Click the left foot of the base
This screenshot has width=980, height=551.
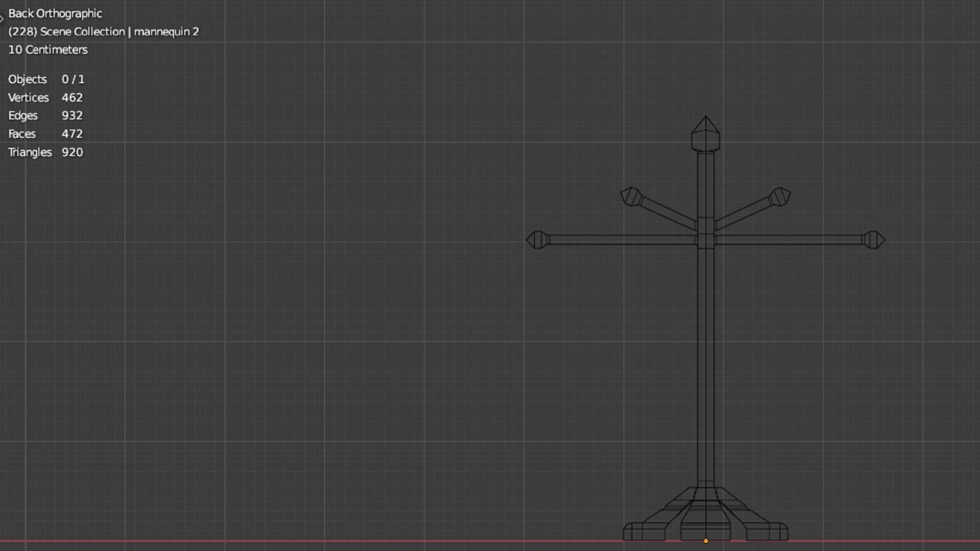[x=643, y=532]
